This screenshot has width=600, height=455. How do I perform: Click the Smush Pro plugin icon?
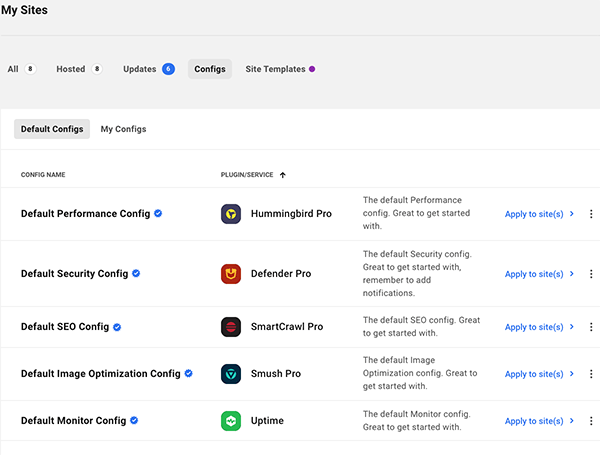(232, 374)
